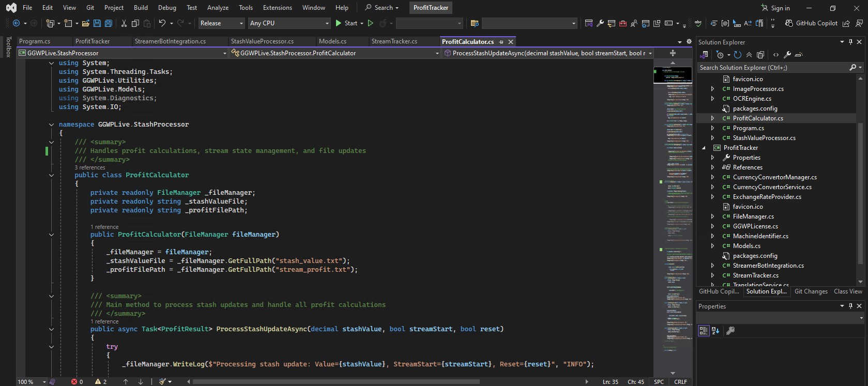
Task: Open the Debug menu
Action: (167, 8)
